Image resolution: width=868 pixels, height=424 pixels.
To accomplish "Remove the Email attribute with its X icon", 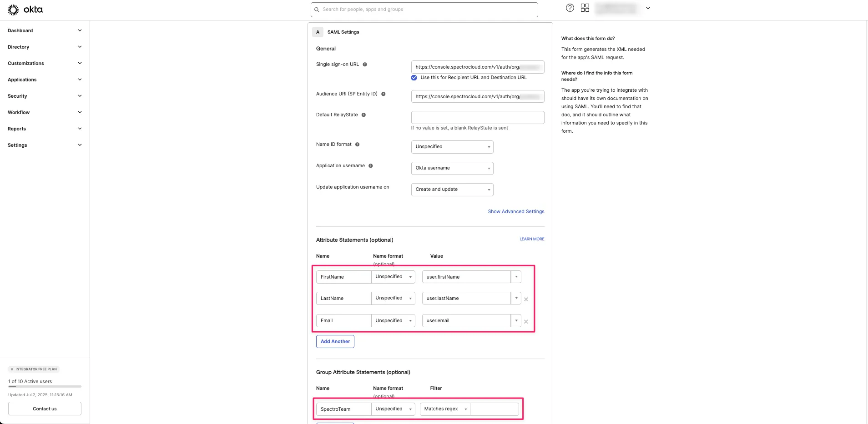I will 525,321.
